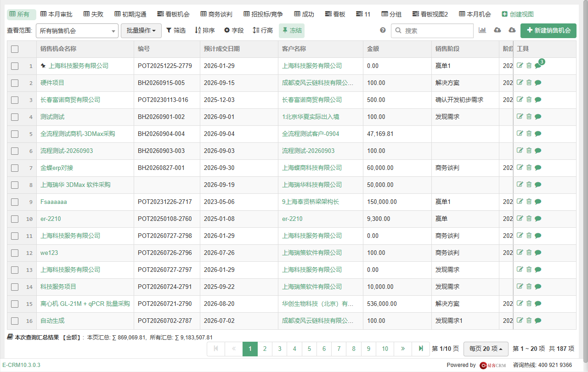Image resolution: width=588 pixels, height=372 pixels.
Task: Switch to the 本月审批 view tab
Action: click(57, 14)
